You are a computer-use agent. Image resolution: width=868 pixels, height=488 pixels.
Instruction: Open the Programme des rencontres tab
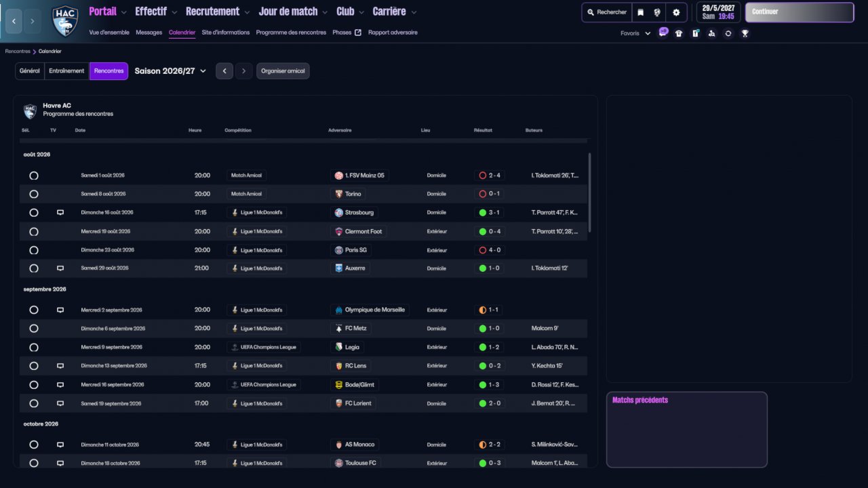(x=291, y=33)
